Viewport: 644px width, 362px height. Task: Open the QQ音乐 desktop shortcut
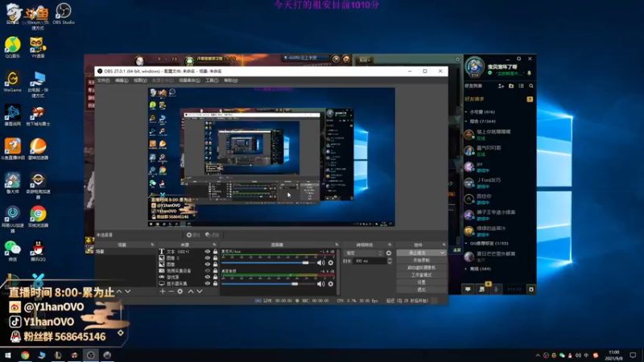pos(13,47)
